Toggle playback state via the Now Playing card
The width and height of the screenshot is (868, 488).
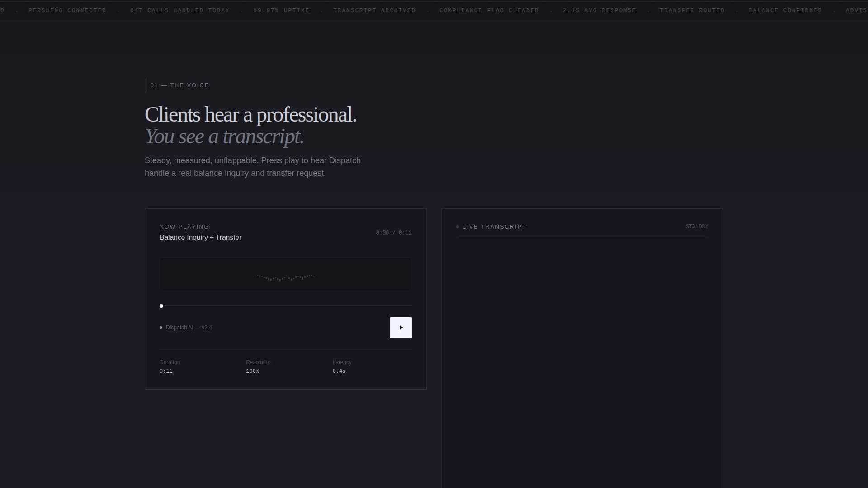click(401, 327)
